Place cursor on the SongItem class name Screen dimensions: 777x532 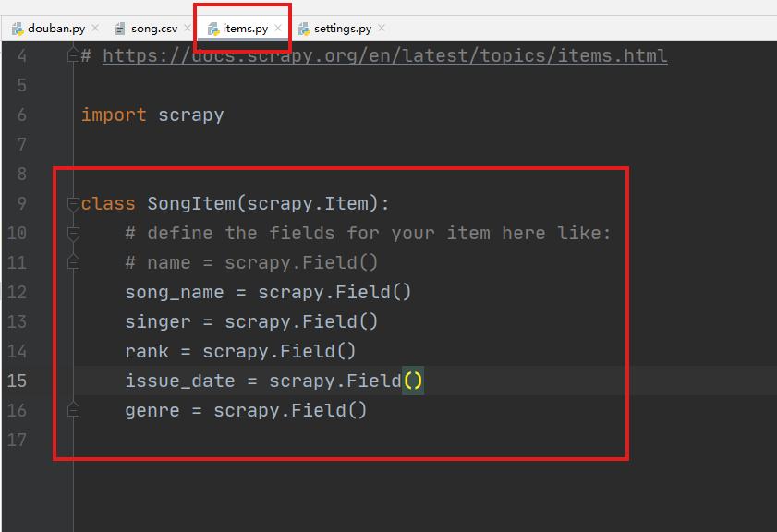pyautogui.click(x=191, y=203)
